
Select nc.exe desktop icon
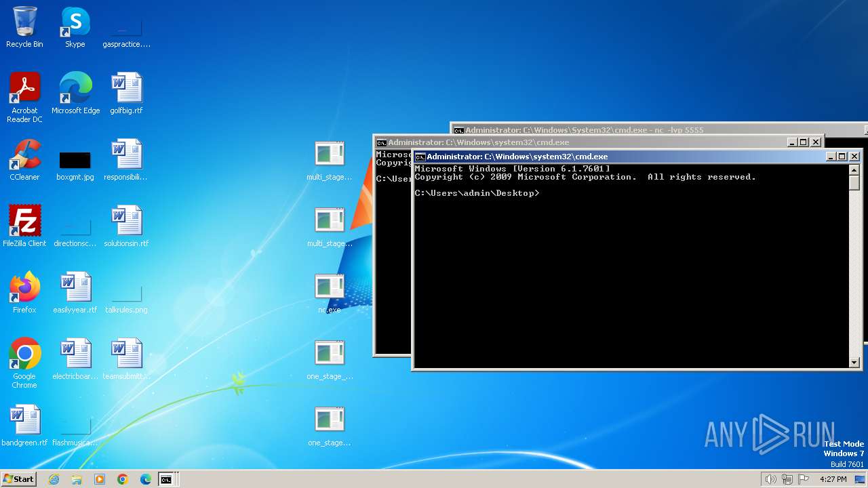(330, 293)
